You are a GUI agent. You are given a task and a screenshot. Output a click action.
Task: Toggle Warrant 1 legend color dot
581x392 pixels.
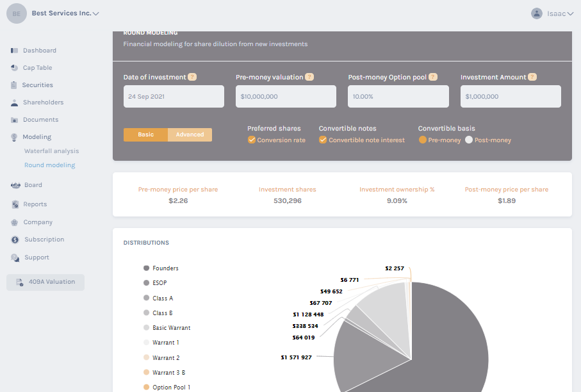coord(146,342)
